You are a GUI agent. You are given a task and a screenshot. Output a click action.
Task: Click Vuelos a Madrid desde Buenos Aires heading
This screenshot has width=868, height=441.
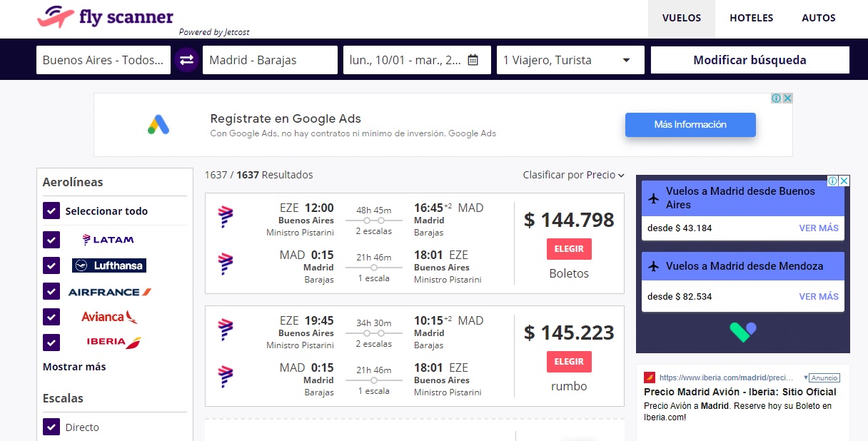pos(740,198)
